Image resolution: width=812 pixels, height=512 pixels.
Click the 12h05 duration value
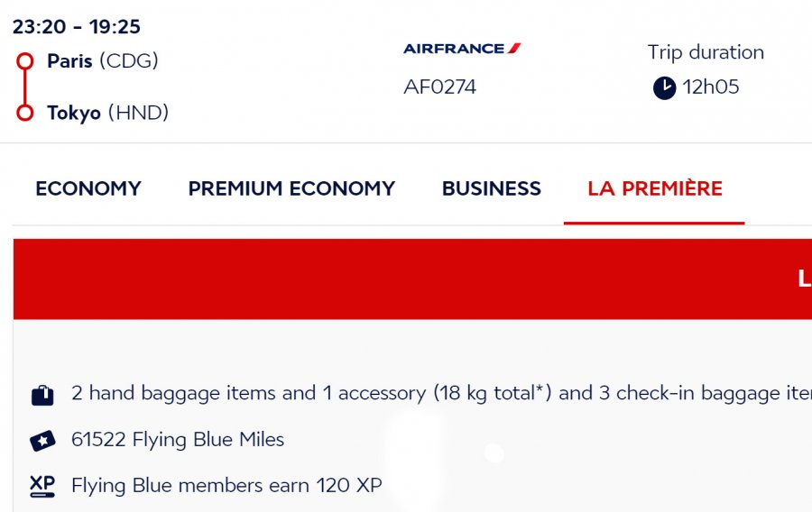(711, 88)
